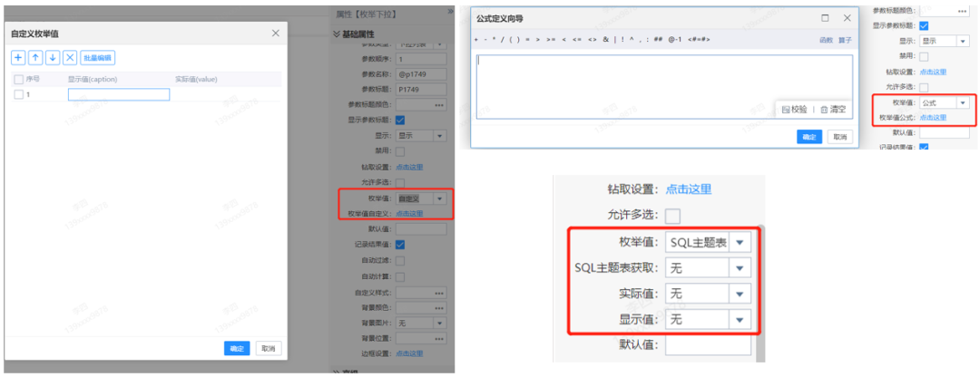Image resolution: width=980 pixels, height=377 pixels.
Task: Enable 允许多选 checkbox above SQL主题表 dropdown
Action: 673,216
